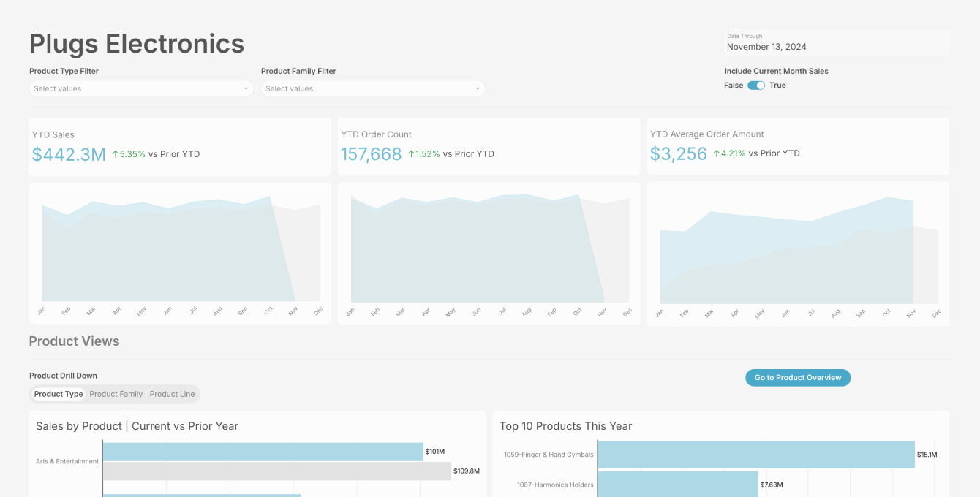Click the gray prior-year $109.8M bar
Viewport: 980px width, 497px height.
[277, 471]
